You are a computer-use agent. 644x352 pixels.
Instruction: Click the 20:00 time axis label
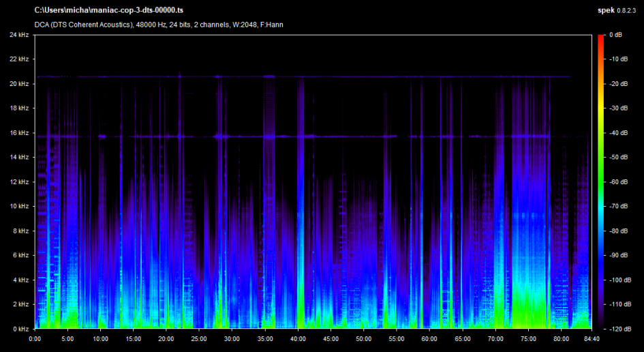click(x=166, y=338)
